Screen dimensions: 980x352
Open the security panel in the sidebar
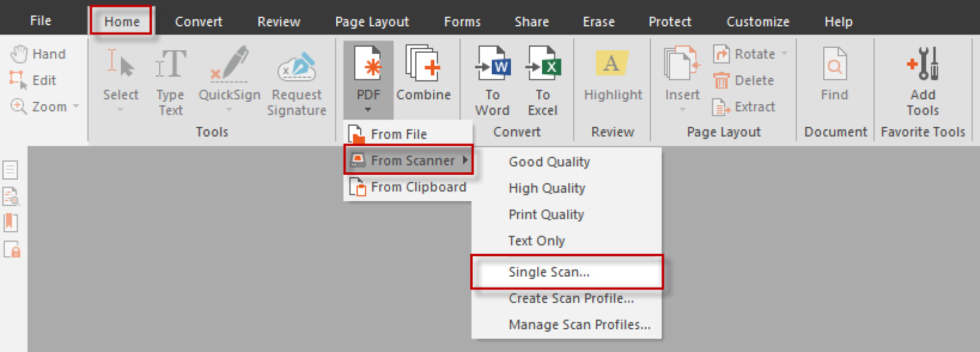click(x=12, y=249)
